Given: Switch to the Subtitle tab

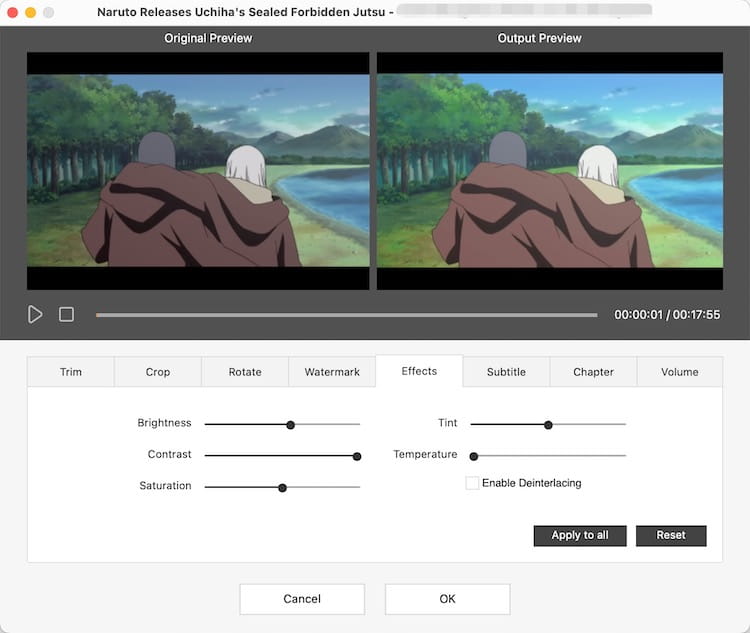Looking at the screenshot, I should click(506, 372).
